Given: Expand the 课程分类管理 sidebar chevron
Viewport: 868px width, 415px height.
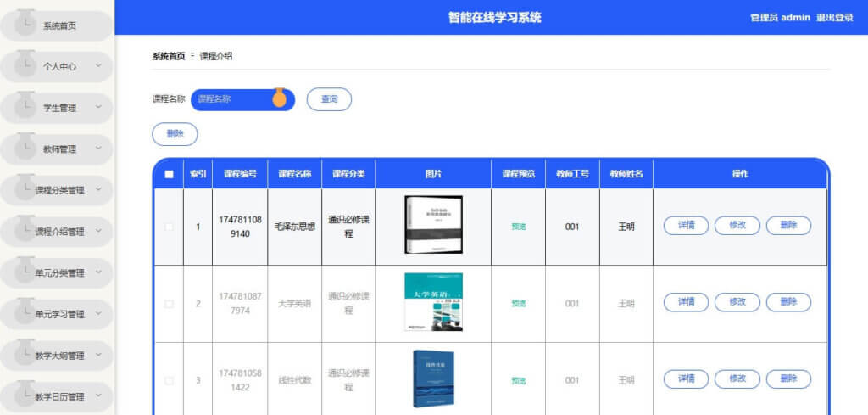Looking at the screenshot, I should pos(98,190).
